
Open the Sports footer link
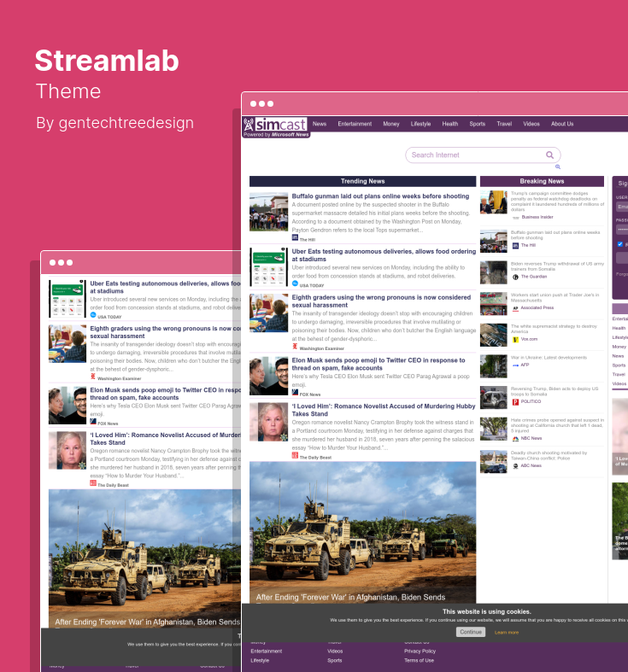(335, 660)
